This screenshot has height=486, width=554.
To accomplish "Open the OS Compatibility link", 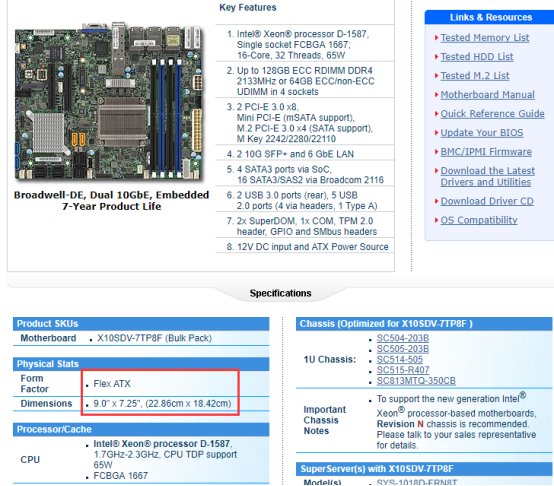I will [478, 220].
